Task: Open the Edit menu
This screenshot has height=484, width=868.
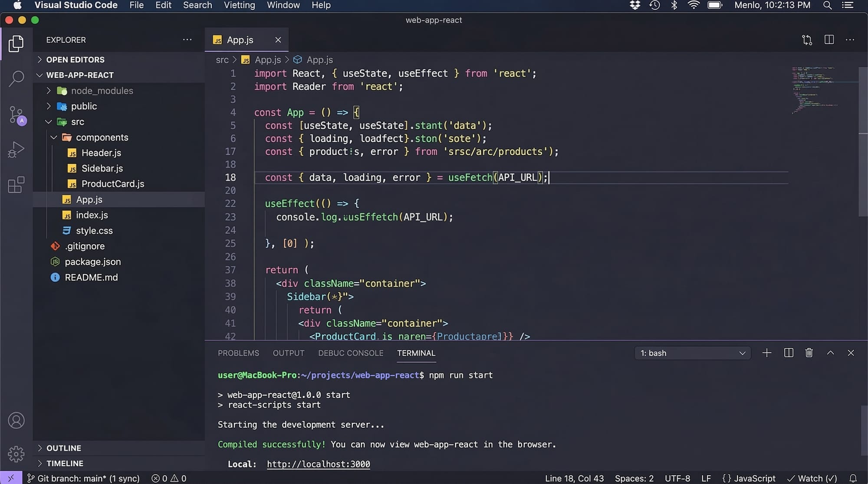Action: 163,5
